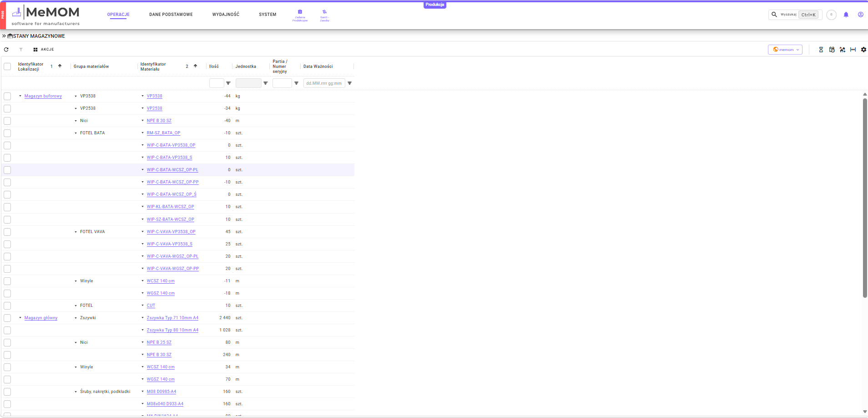Click the vertical scrollbar thumb
Viewport: 868px width, 418px height.
(x=865, y=198)
